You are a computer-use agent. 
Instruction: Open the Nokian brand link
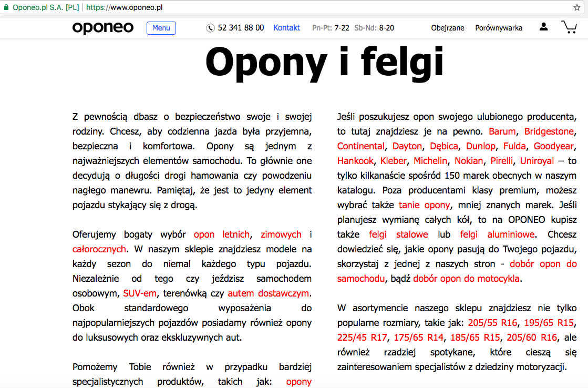pos(469,160)
